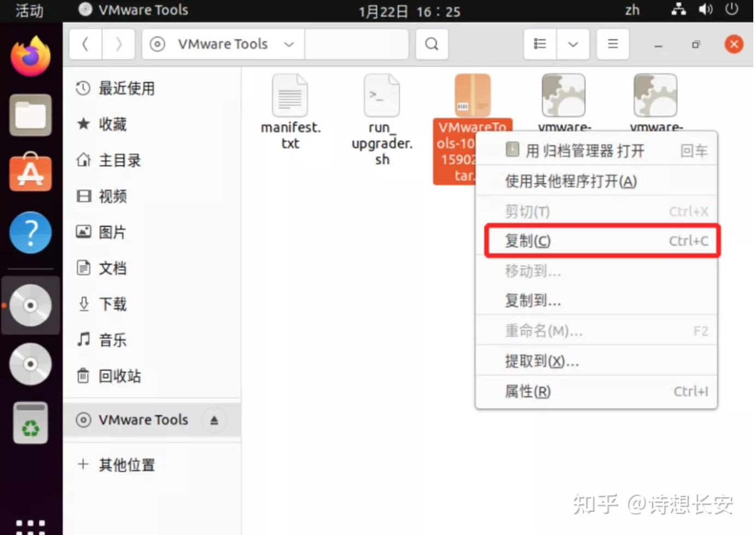Open Ubuntu Software from the dock
756x535 pixels.
30,173
